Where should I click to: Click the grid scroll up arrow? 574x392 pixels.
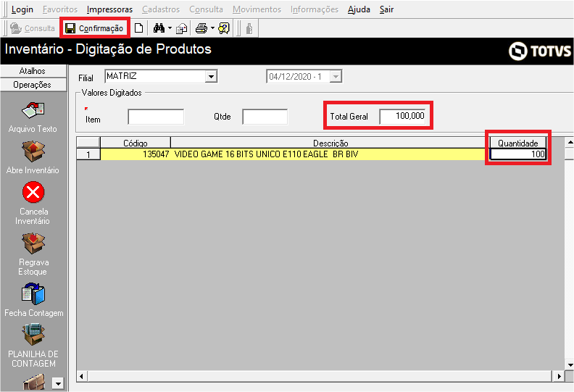point(570,142)
